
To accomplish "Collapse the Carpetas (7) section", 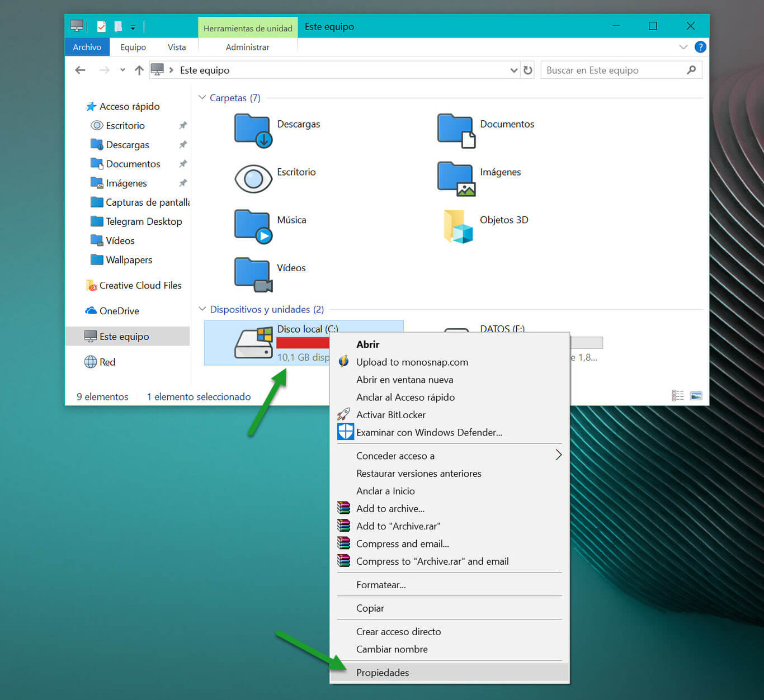I will (x=202, y=98).
